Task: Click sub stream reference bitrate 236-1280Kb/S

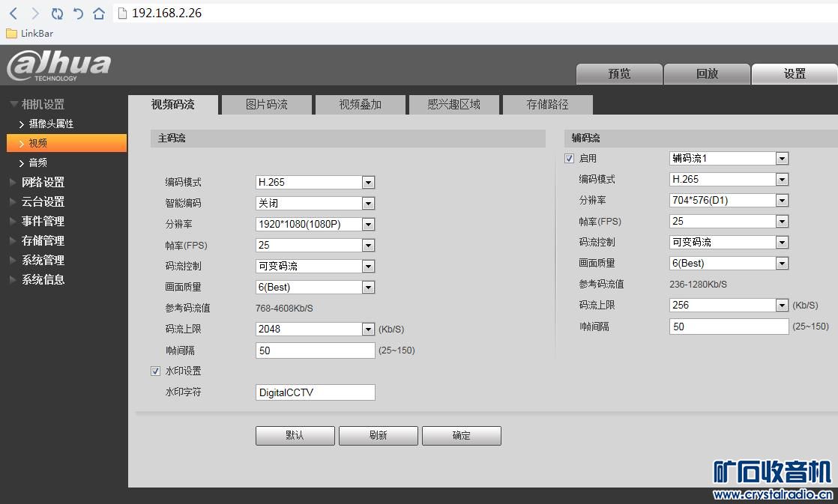Action: [x=698, y=285]
